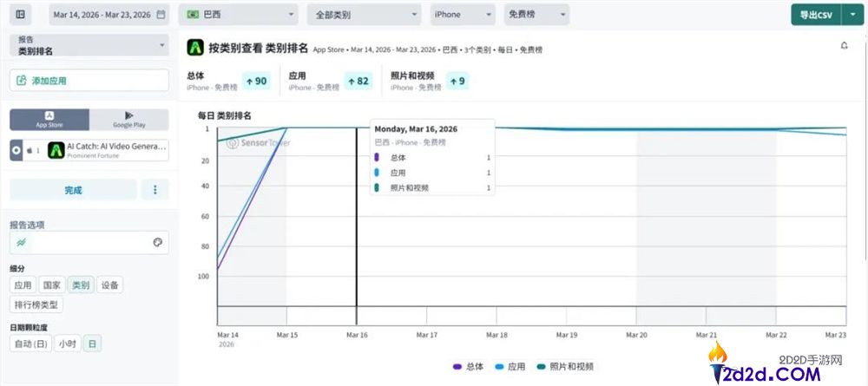Screen dimensions: 868x386
Task: Open the 巴西 country dropdown
Action: point(238,15)
